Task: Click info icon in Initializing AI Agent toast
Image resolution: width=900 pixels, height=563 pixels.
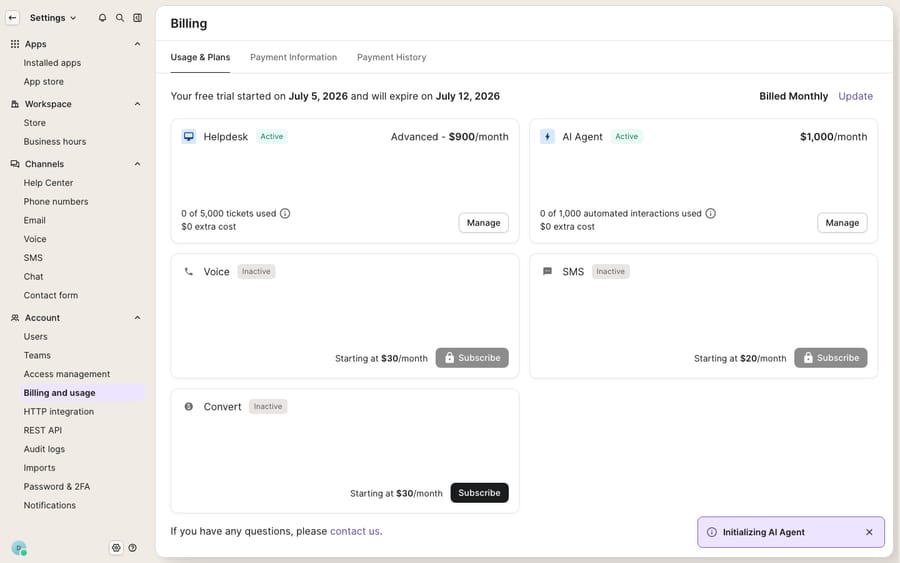Action: (x=712, y=532)
